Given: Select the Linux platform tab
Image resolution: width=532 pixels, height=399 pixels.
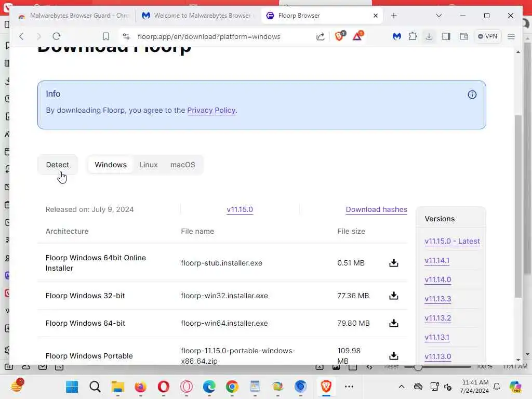Looking at the screenshot, I should pyautogui.click(x=148, y=165).
